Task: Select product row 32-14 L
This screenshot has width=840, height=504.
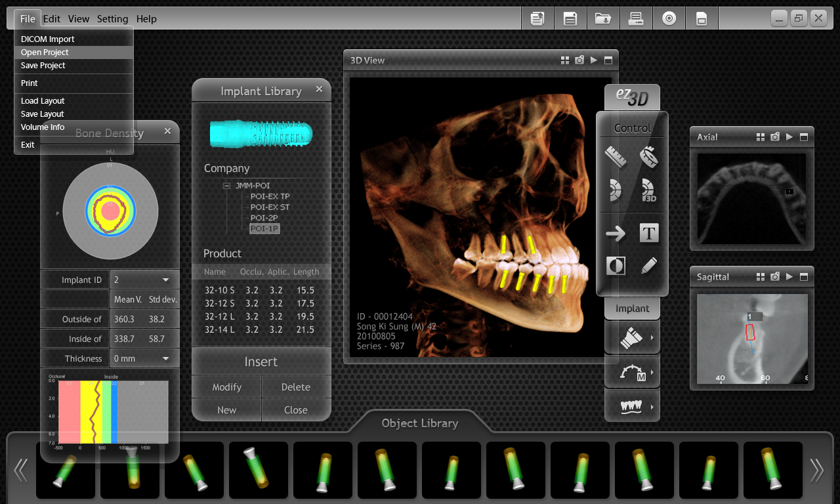Action: 261,329
